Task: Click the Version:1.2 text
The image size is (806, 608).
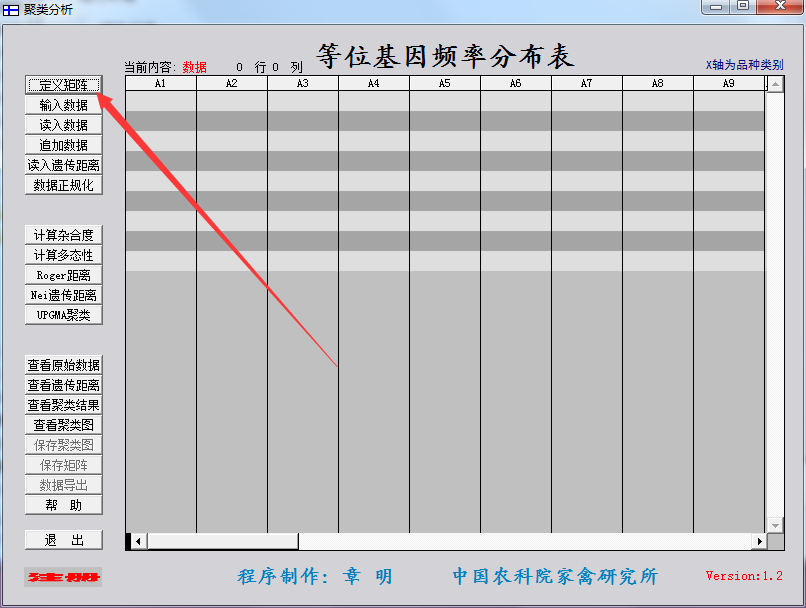Action: point(744,576)
